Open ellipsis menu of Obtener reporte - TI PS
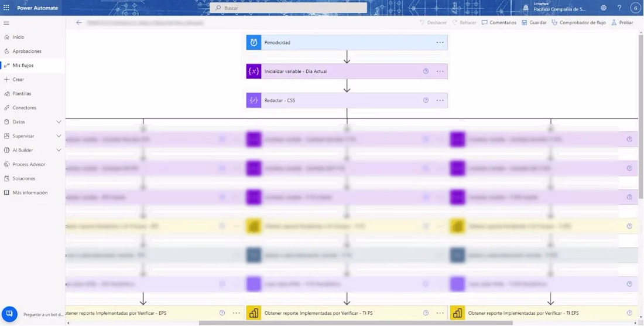Viewport: 644px width, 326px height. (x=440, y=313)
